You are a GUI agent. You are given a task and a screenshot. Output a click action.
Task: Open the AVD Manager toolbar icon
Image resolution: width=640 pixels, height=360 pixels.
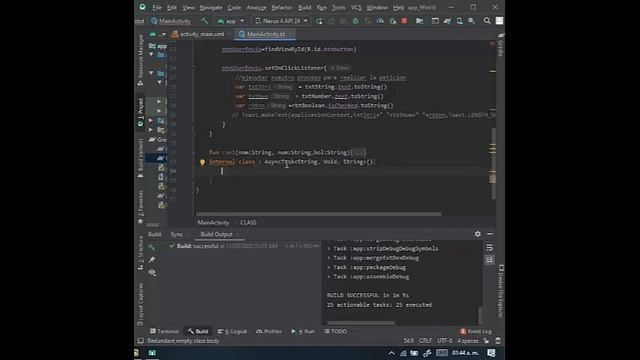coord(460,21)
